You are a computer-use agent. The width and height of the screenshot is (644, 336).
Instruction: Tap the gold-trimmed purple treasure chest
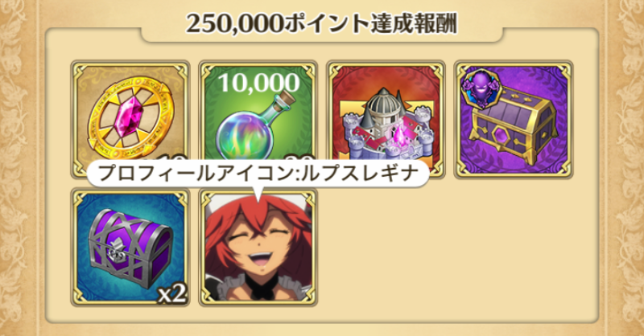pos(514,120)
